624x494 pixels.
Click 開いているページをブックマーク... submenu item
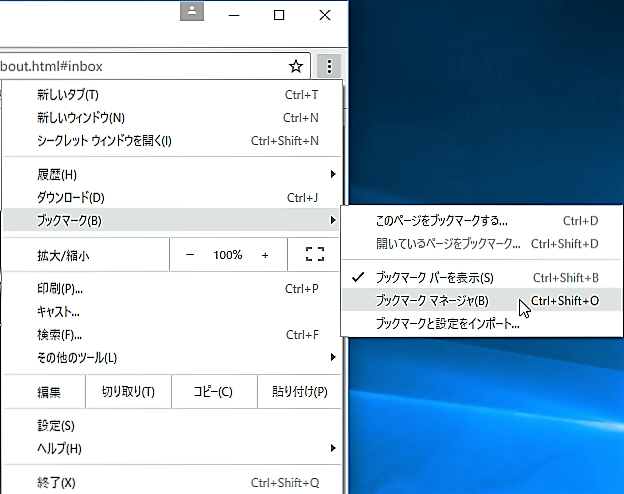pyautogui.click(x=482, y=244)
